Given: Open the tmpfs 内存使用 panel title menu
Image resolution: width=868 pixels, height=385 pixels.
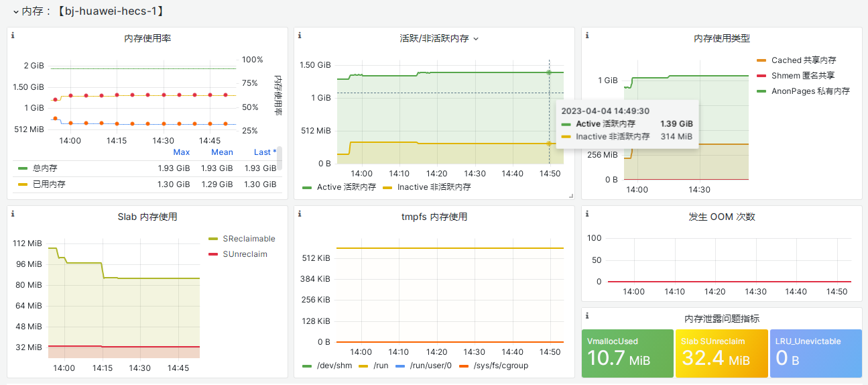Looking at the screenshot, I should point(434,217).
